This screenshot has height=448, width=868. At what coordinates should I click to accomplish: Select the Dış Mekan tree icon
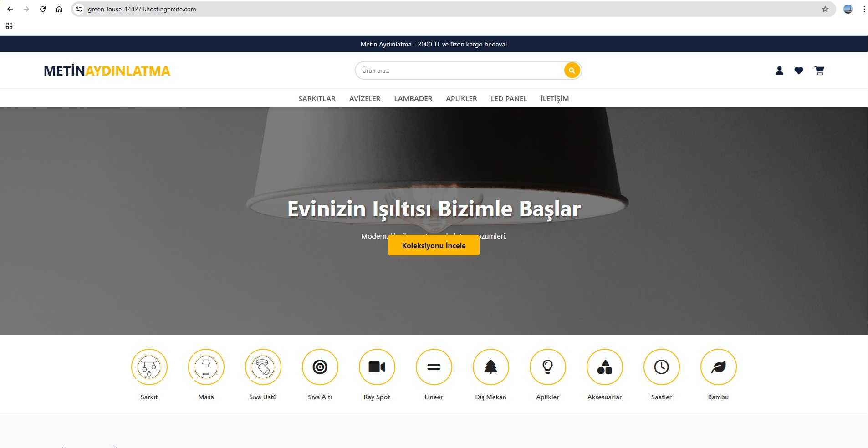click(491, 367)
